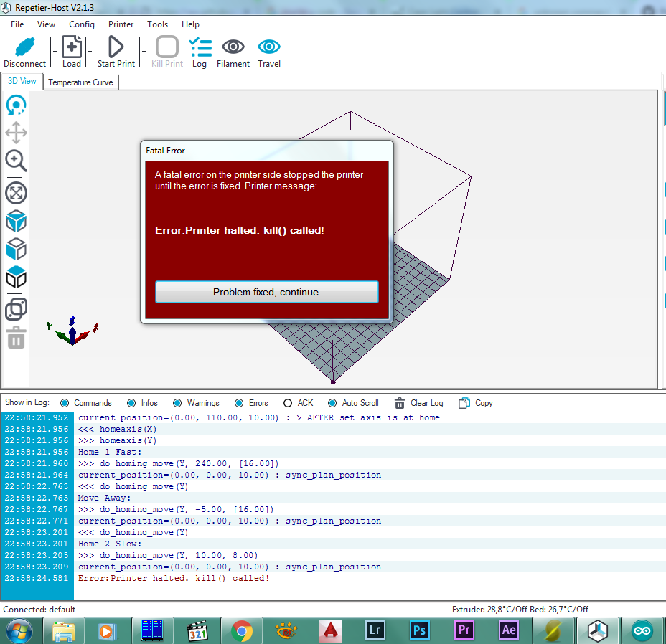Toggle the Log panel icon

coord(200,47)
